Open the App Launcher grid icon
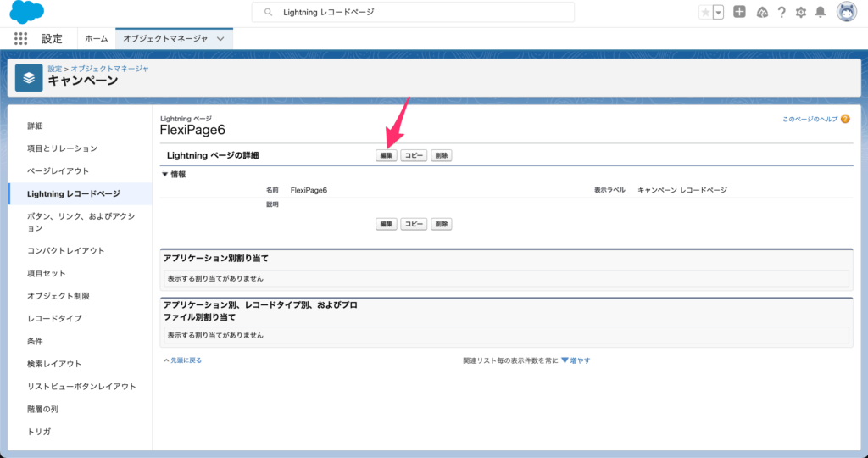 pos(21,39)
